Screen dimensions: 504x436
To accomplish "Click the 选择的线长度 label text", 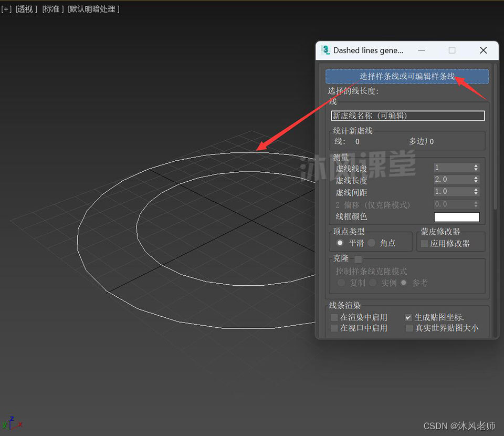I will pyautogui.click(x=353, y=91).
